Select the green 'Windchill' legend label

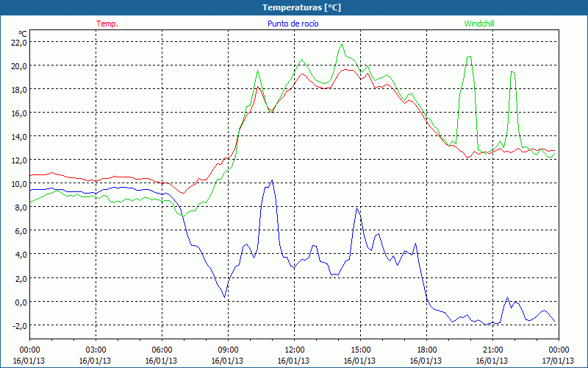[479, 24]
